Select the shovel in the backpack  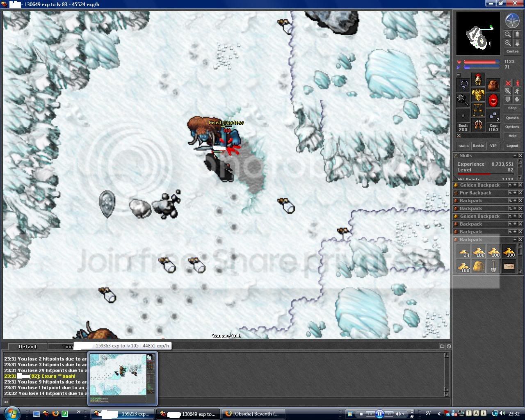pyautogui.click(x=494, y=267)
